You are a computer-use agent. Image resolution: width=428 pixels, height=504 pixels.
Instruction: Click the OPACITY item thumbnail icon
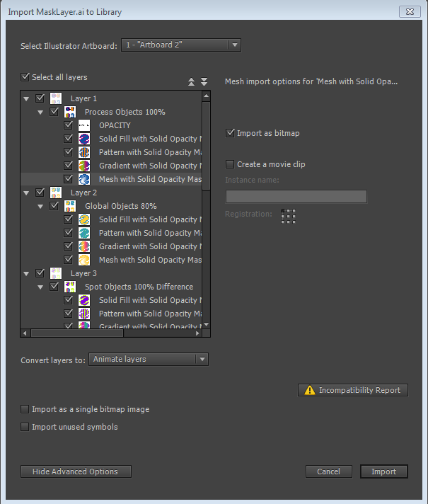coord(84,125)
